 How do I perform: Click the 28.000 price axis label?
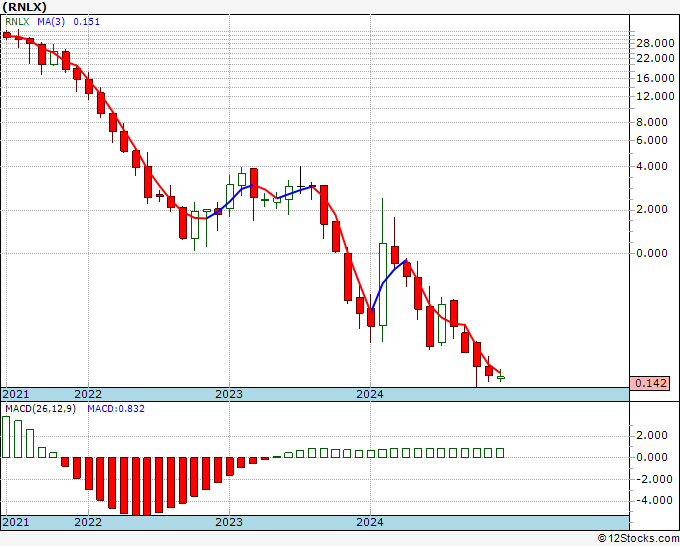tap(655, 43)
